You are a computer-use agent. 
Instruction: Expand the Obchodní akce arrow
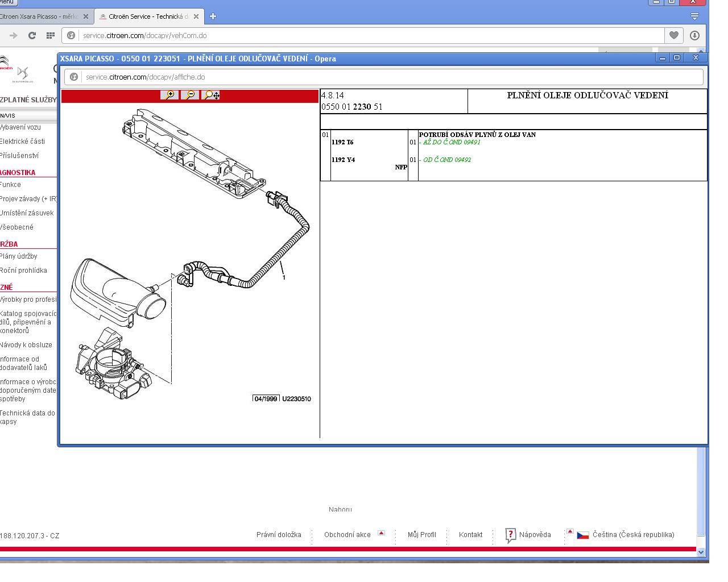[x=381, y=533]
